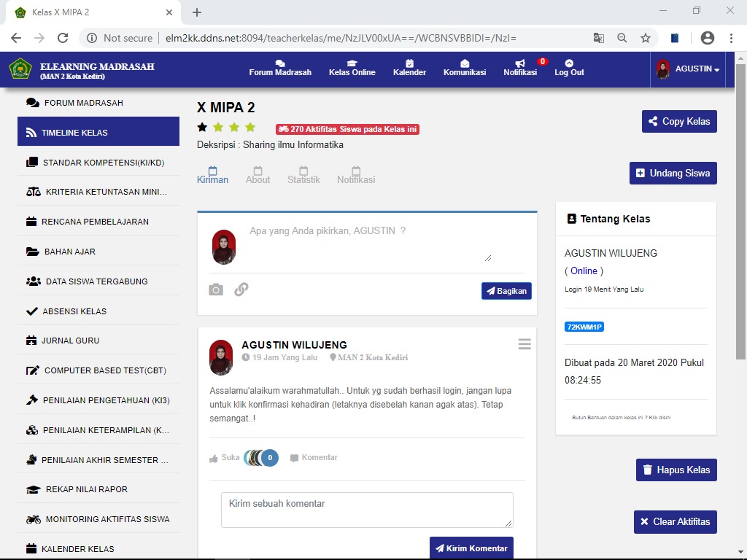Viewport: 747px width, 560px height.
Task: Click the Kirim sebuah komentar text box
Action: click(x=367, y=510)
